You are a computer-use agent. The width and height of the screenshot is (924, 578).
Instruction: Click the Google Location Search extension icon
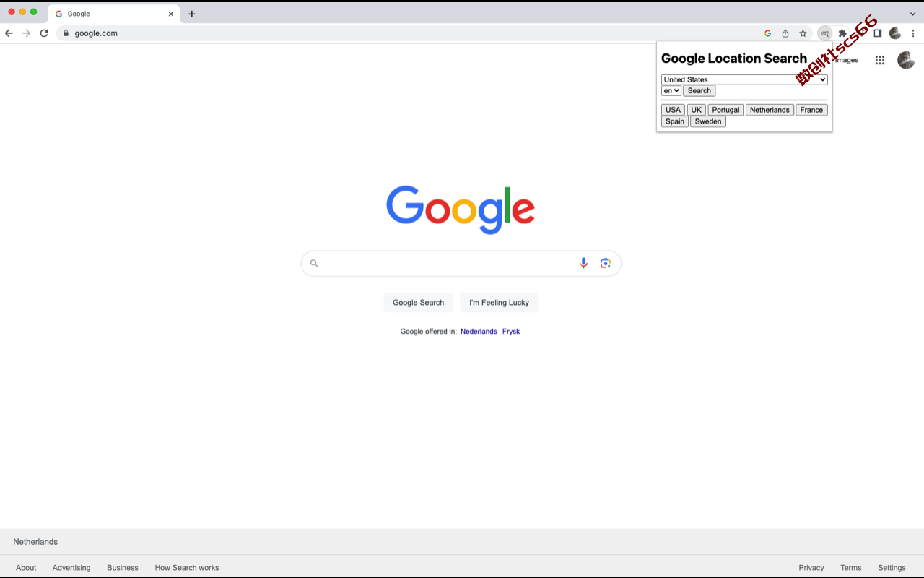click(x=824, y=33)
